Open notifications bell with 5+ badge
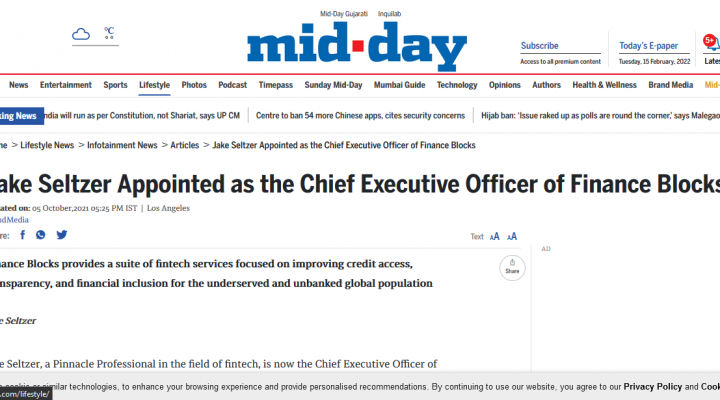Screen dimensions: 720x400 [712, 43]
